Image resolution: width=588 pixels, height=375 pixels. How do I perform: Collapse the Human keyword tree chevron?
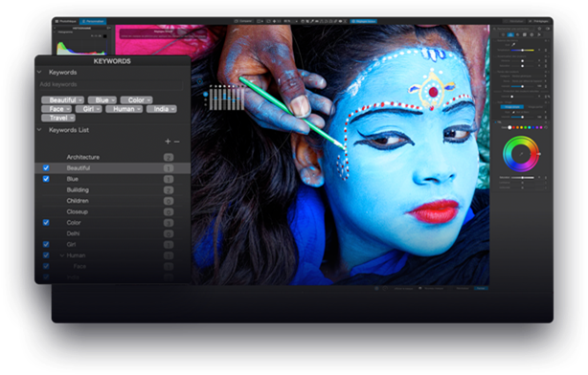point(62,255)
